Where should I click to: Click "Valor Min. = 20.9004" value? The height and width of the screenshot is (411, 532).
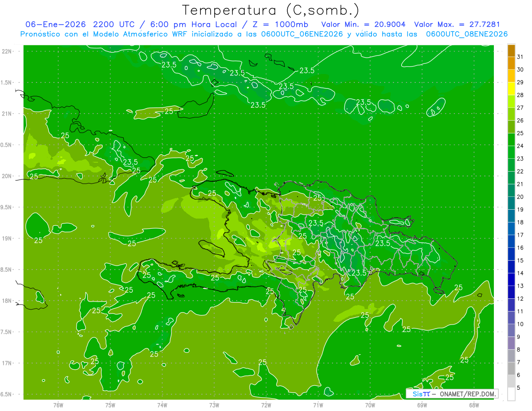pyautogui.click(x=363, y=24)
